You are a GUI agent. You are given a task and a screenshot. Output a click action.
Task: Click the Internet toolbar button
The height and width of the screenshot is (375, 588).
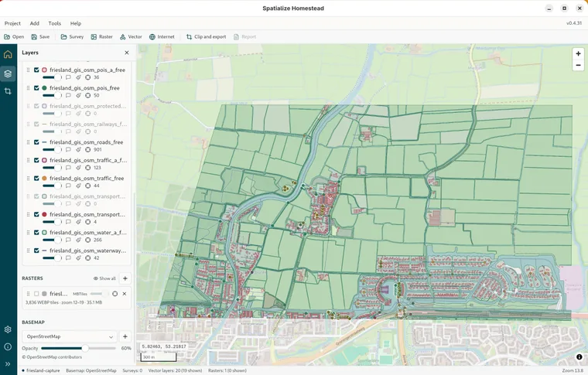coord(162,36)
